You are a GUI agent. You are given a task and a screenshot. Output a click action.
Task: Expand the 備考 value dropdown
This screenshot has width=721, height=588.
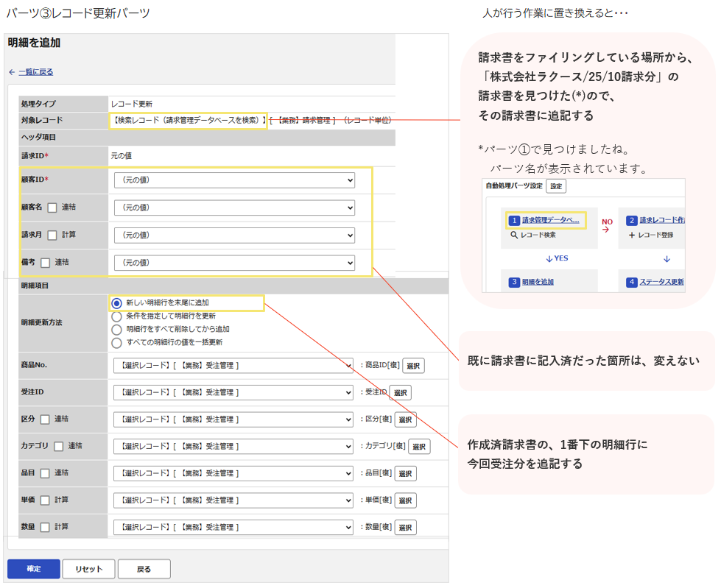tap(234, 263)
